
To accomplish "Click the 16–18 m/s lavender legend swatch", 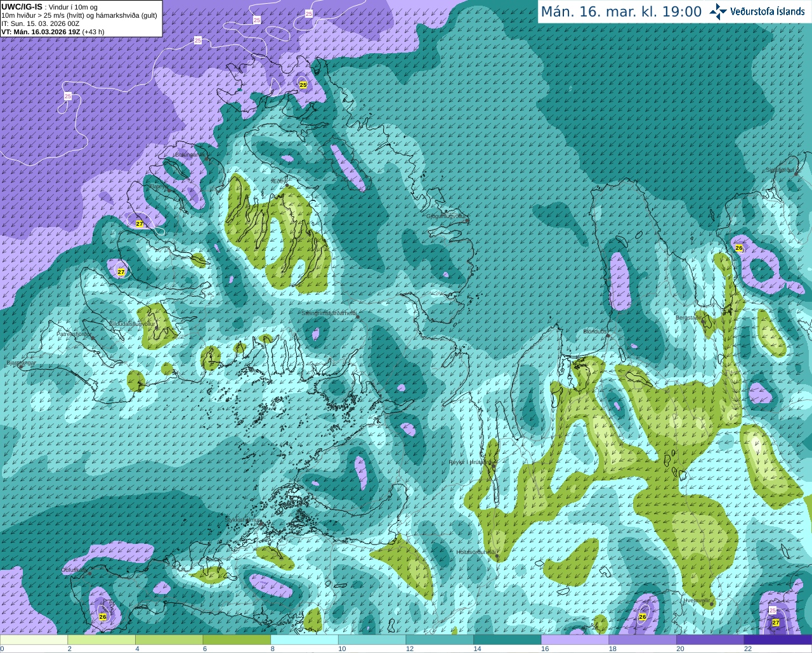I will tap(575, 640).
